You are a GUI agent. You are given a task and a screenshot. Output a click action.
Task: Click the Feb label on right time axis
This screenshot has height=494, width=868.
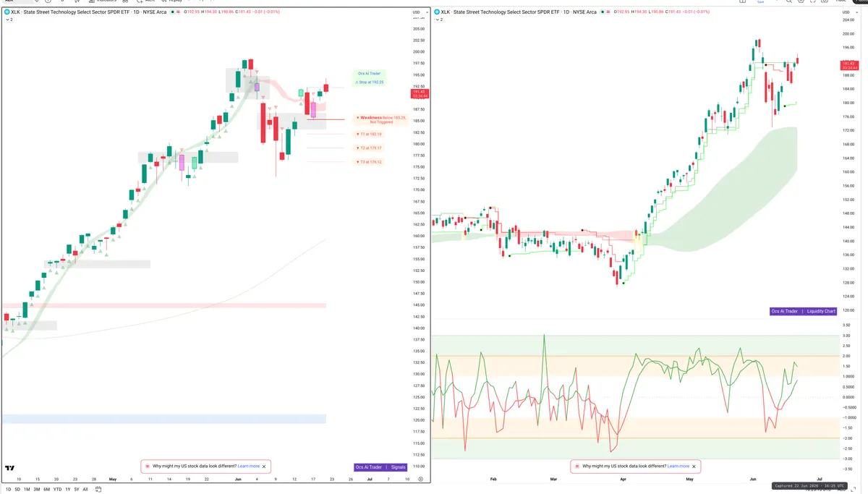coord(493,479)
